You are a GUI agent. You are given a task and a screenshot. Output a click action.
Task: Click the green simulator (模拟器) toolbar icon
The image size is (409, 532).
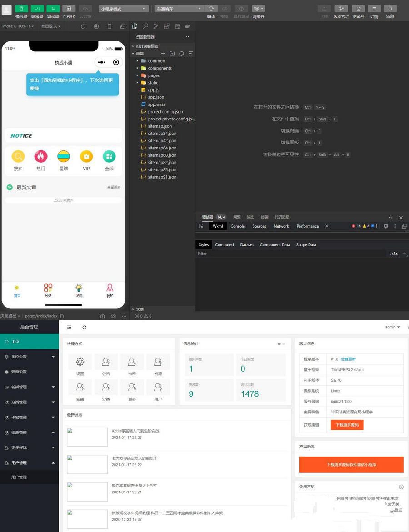coord(21,9)
